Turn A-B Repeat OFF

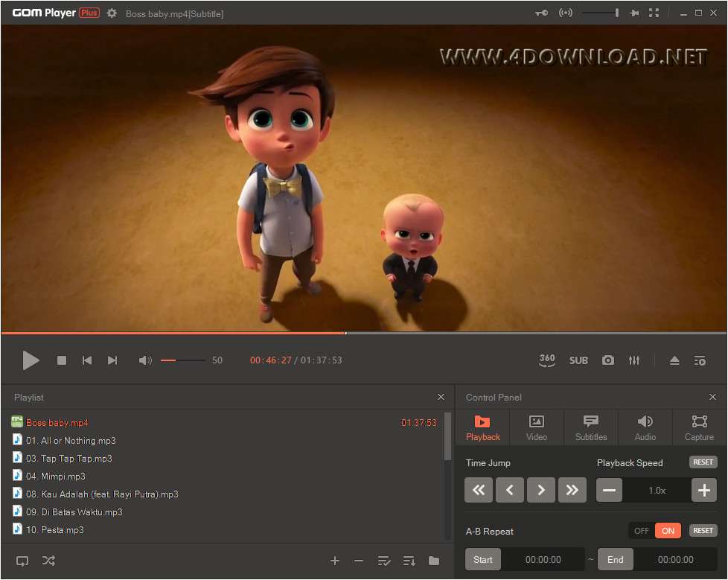[642, 531]
